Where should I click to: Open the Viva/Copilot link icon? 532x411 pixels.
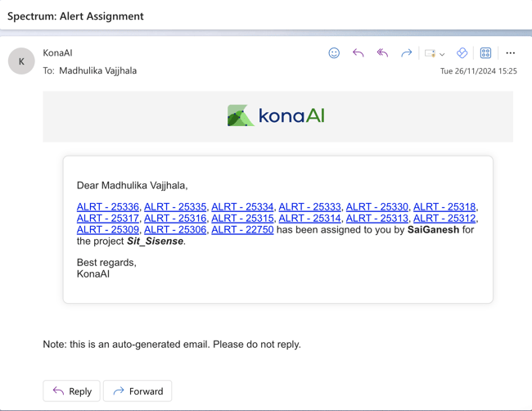[462, 53]
